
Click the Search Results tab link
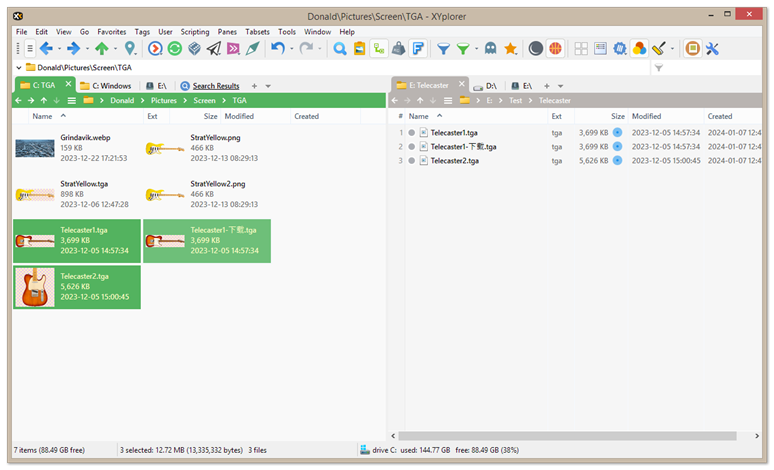click(215, 86)
